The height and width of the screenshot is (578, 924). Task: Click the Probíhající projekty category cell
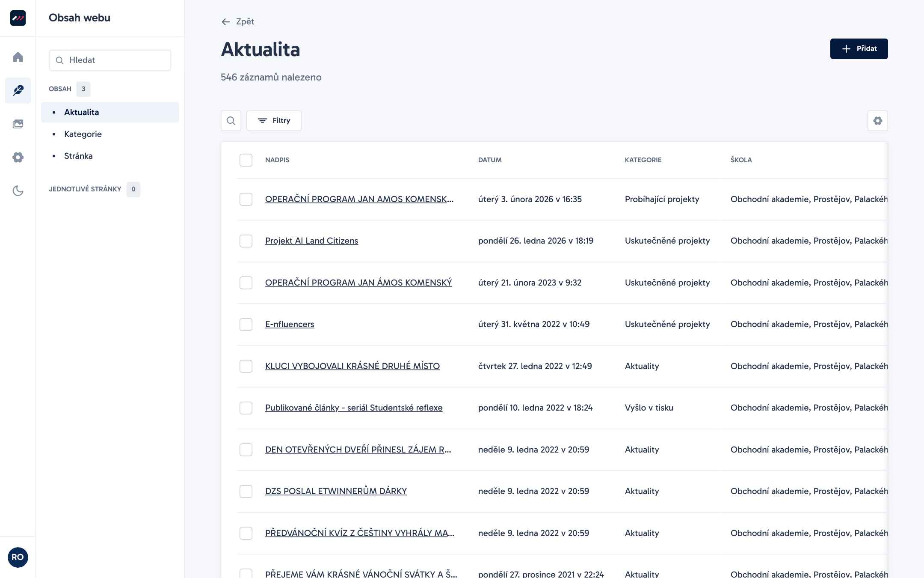(662, 199)
